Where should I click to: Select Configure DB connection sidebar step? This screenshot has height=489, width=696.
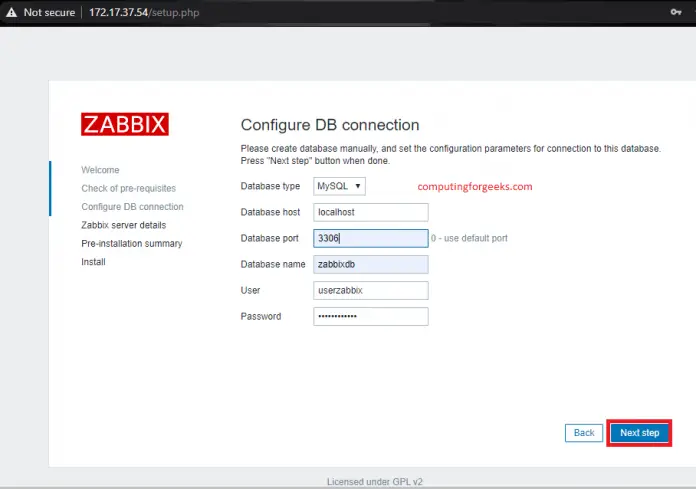click(132, 207)
